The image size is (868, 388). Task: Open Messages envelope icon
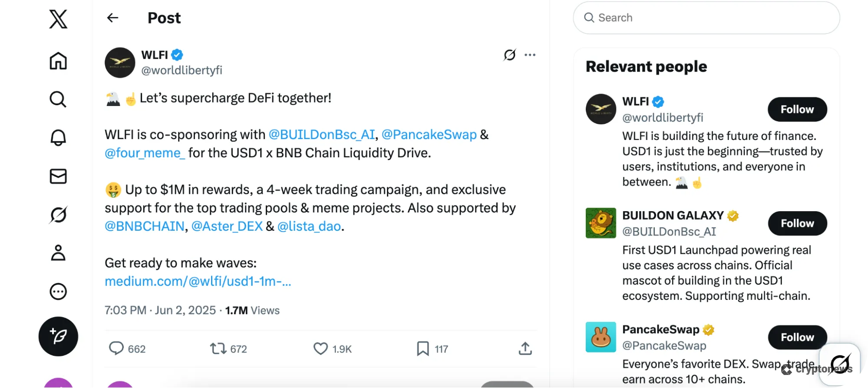[58, 176]
